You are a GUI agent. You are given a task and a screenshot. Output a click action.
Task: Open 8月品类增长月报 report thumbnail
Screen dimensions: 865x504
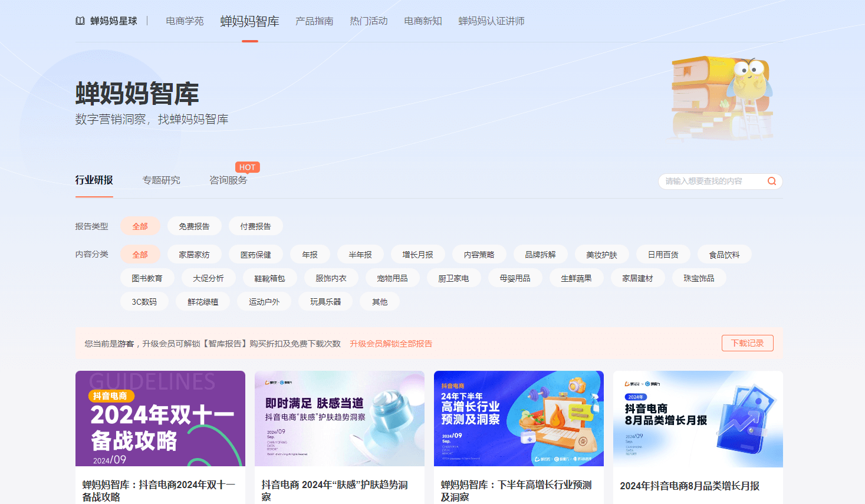[698, 419]
